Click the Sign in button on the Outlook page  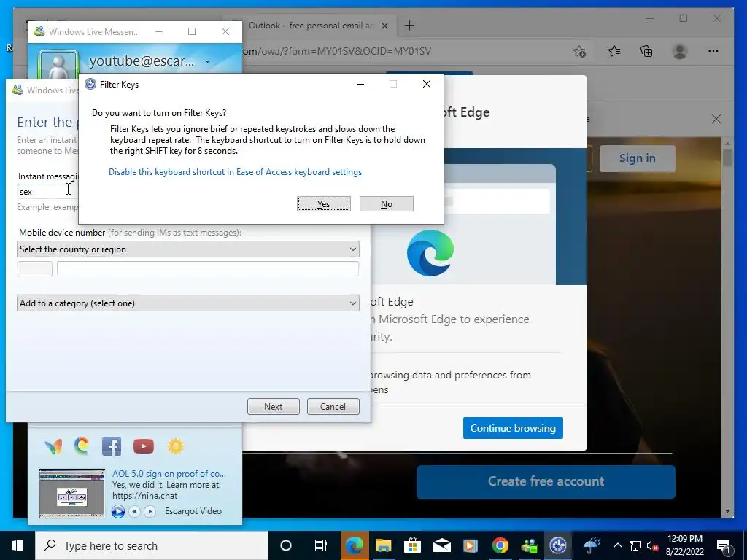coord(637,158)
